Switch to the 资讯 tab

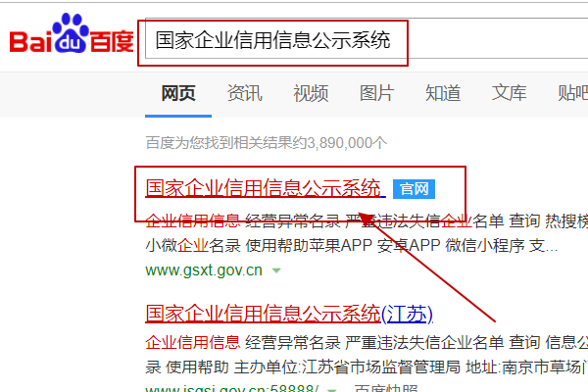(244, 93)
